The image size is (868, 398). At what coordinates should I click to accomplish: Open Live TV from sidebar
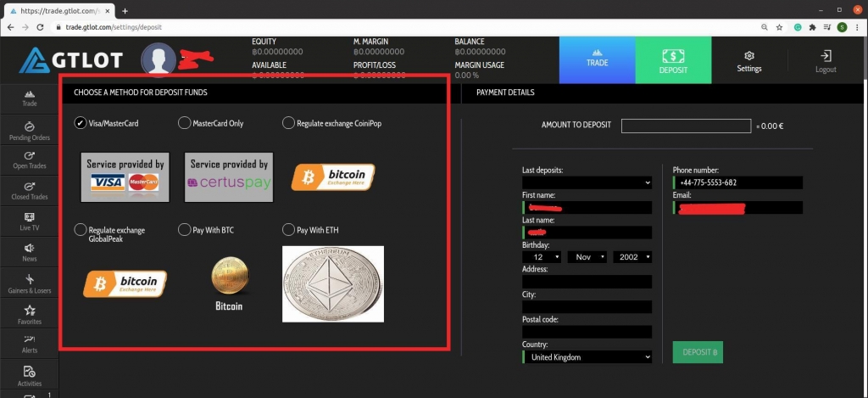pyautogui.click(x=30, y=222)
